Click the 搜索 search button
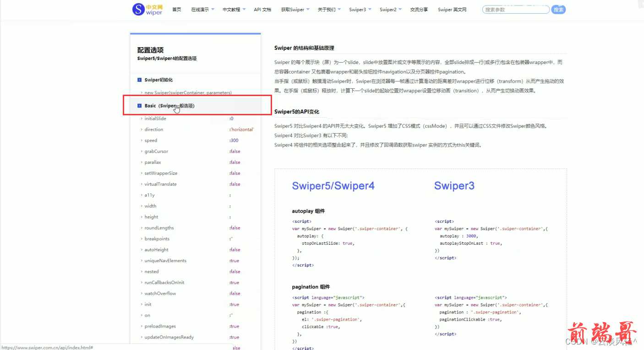Screen dimensions: 644x350 pyautogui.click(x=558, y=10)
